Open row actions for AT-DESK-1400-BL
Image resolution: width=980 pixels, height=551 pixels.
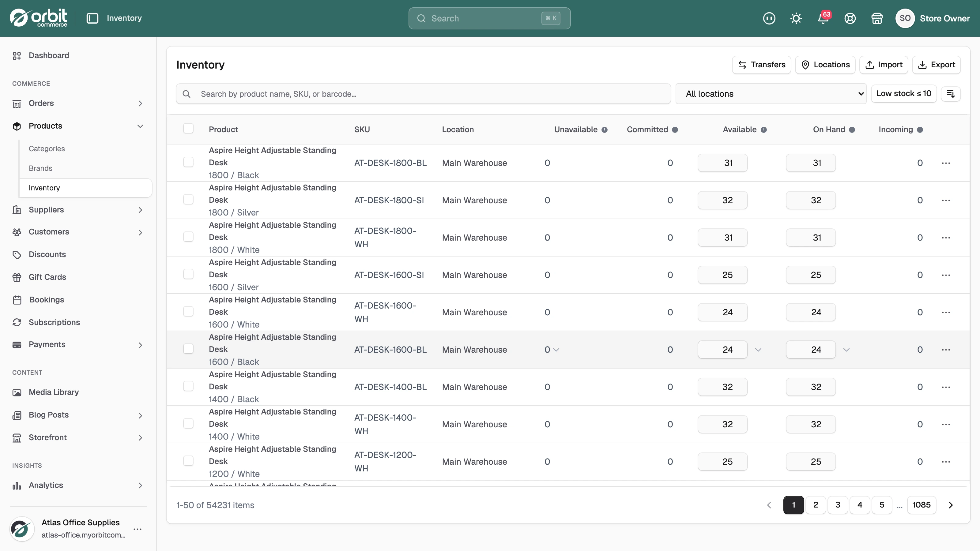pyautogui.click(x=946, y=387)
